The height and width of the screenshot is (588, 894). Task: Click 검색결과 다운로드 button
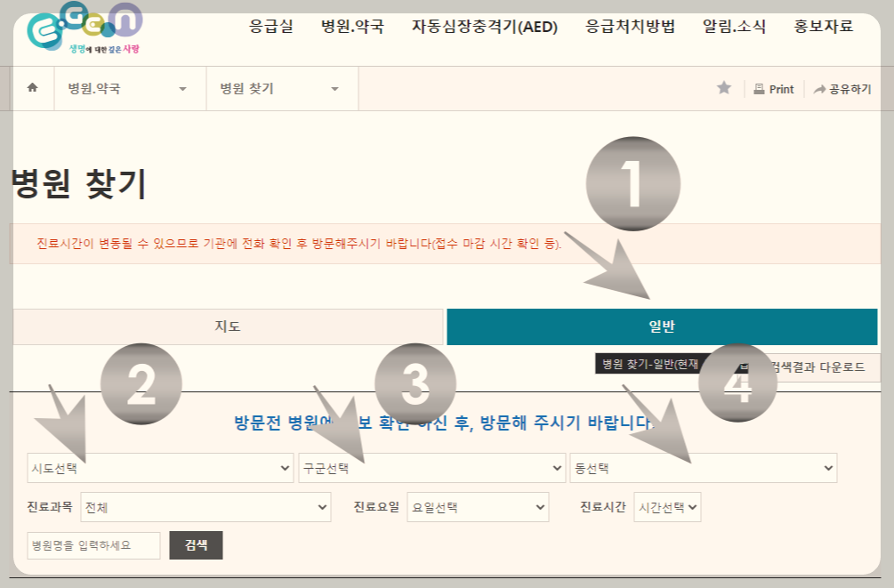point(818,367)
